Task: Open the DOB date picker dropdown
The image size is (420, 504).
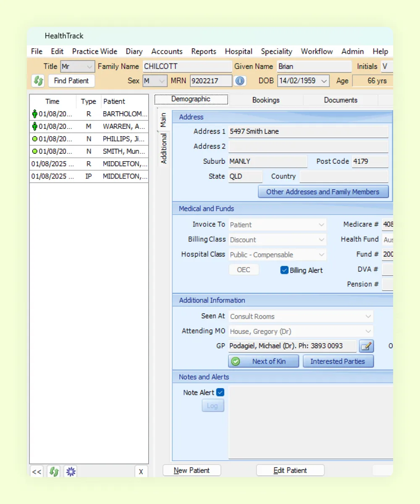Action: point(324,81)
